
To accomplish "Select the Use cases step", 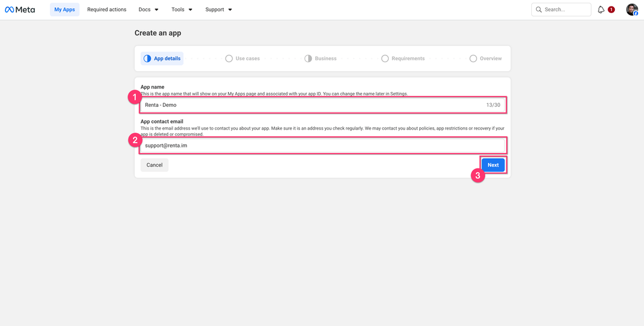I will point(242,59).
